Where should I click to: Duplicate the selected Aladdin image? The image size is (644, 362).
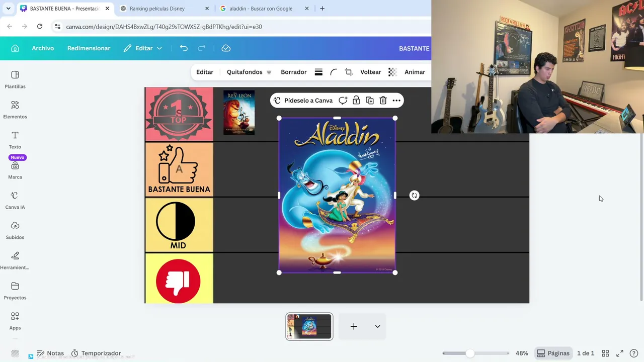point(370,101)
